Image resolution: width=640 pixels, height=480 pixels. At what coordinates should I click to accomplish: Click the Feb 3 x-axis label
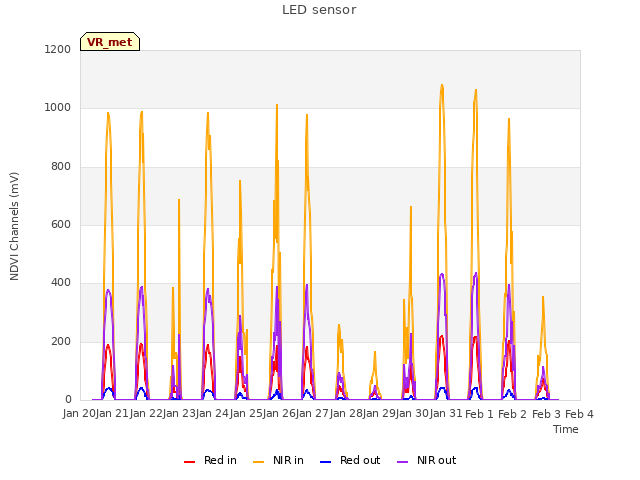pos(546,414)
